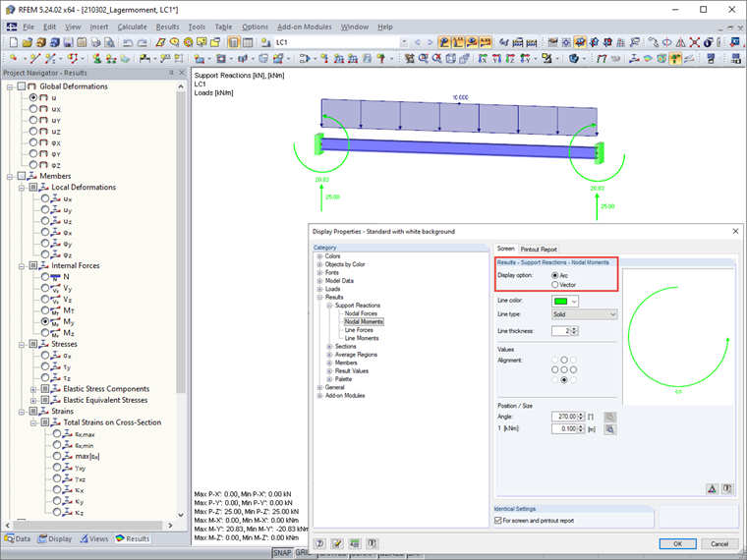747x560 pixels.
Task: Click the Open file toolbar icon
Action: pos(28,42)
